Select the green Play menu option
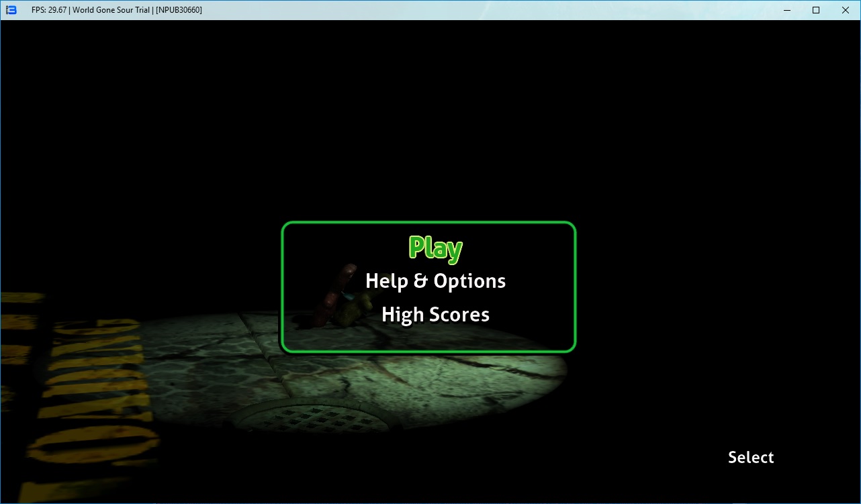 tap(435, 248)
